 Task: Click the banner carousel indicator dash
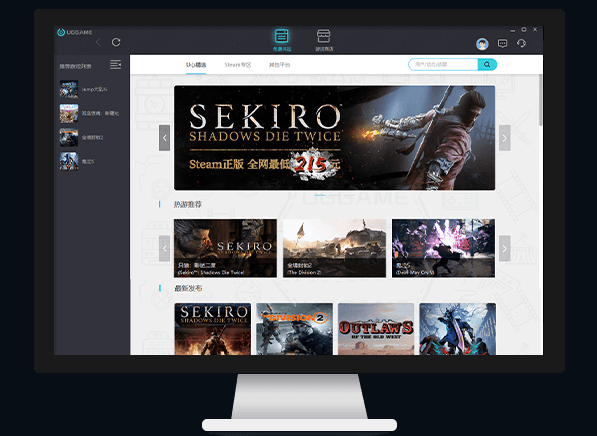pyautogui.click(x=320, y=195)
